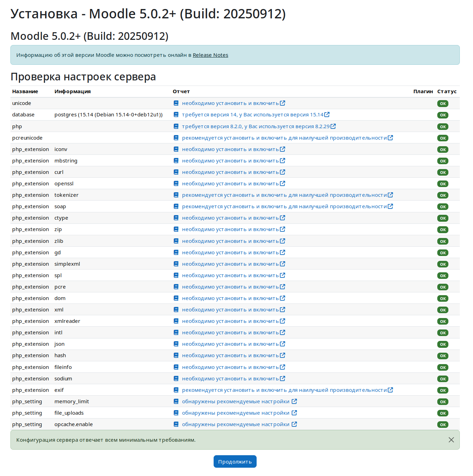This screenshot has height=476, width=473.
Task: Open the report link for the fileinfo extension
Action: click(231, 367)
